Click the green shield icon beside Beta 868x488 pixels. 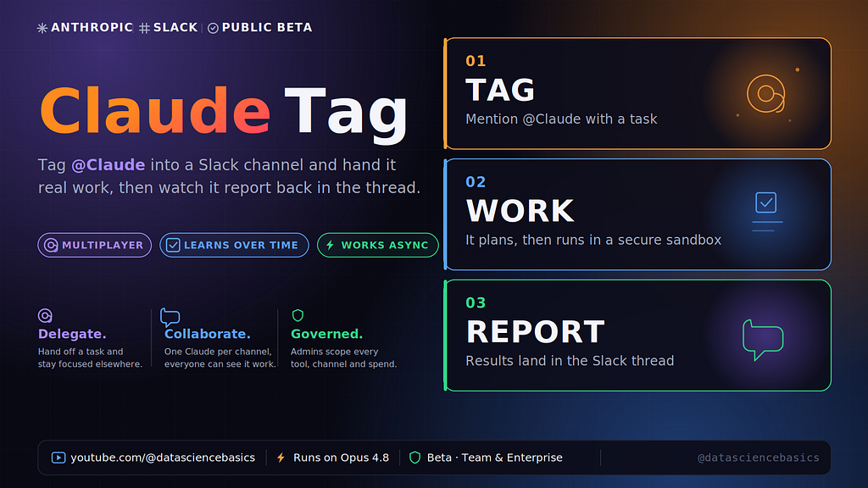coord(415,457)
